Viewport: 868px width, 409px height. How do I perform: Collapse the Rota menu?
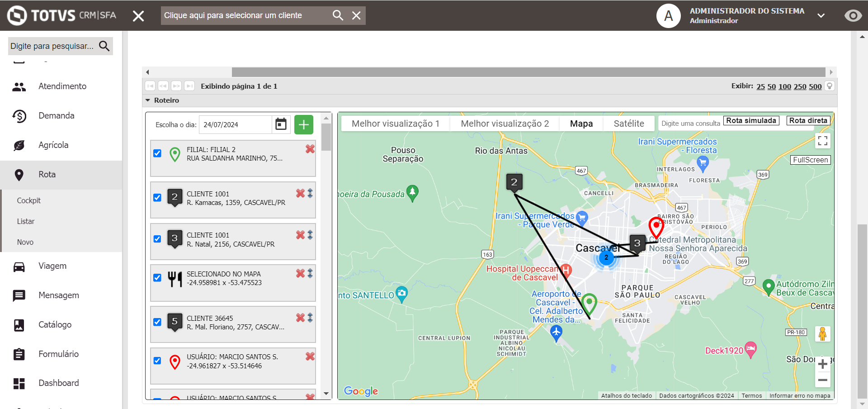click(61, 175)
